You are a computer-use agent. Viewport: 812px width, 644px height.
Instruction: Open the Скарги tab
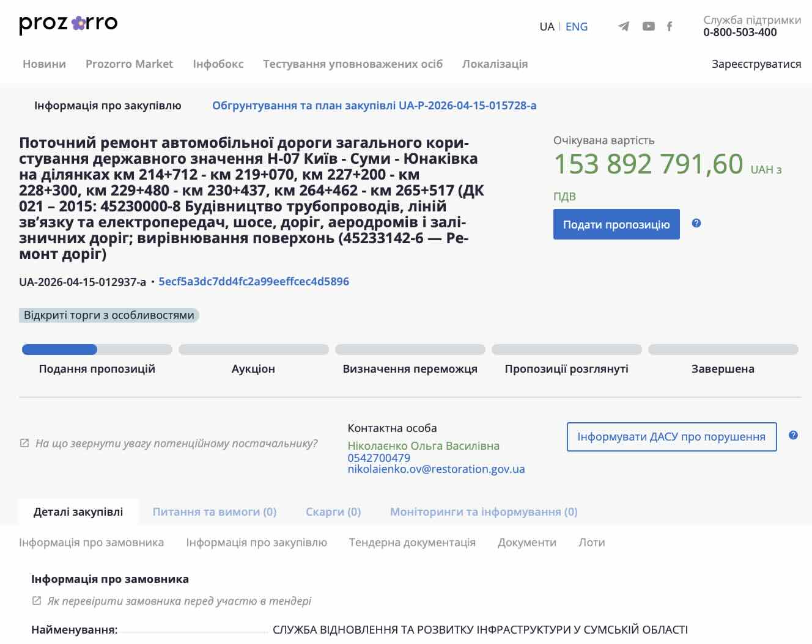[333, 512]
